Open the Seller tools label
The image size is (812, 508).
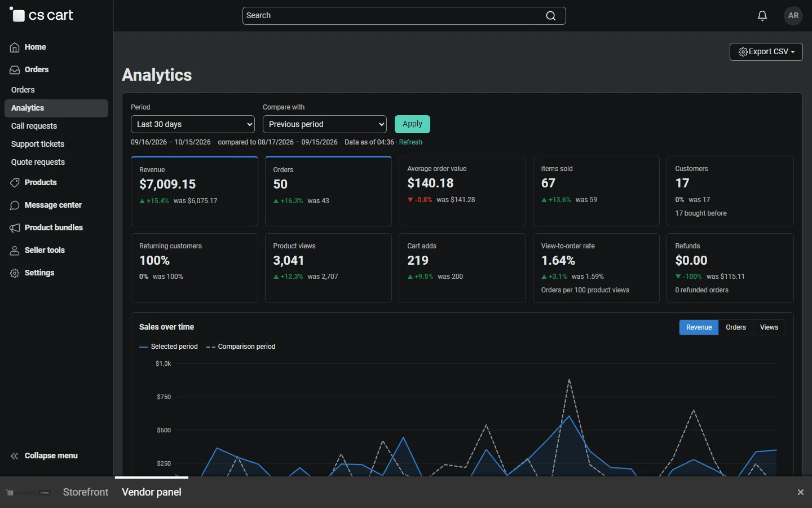click(45, 250)
